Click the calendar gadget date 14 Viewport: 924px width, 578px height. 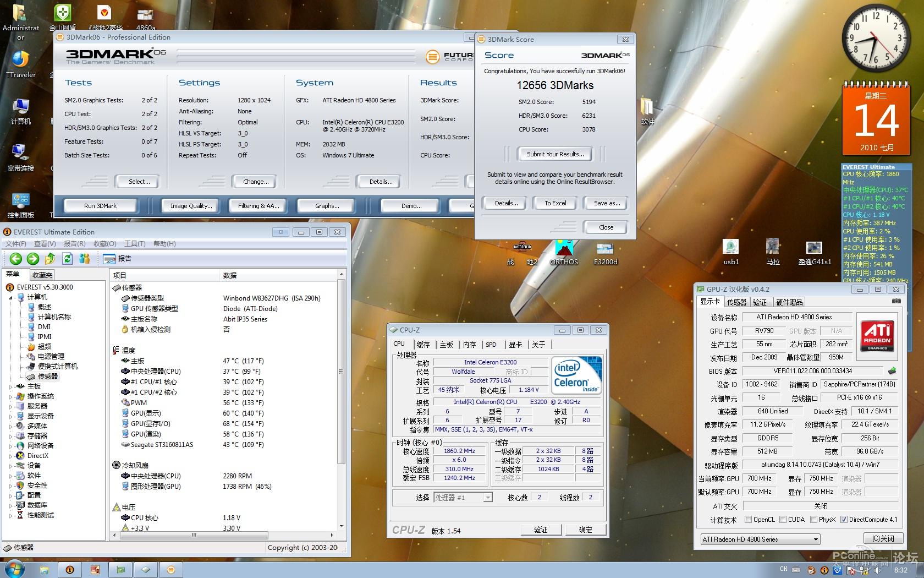(x=876, y=120)
